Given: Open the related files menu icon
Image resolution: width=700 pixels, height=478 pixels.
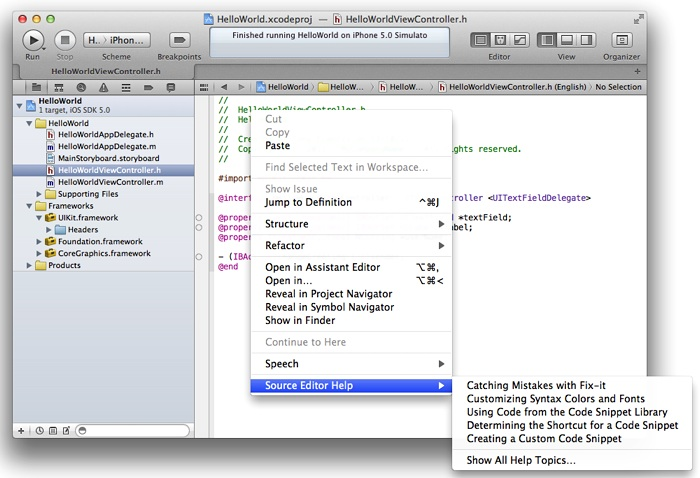Looking at the screenshot, I should (204, 87).
